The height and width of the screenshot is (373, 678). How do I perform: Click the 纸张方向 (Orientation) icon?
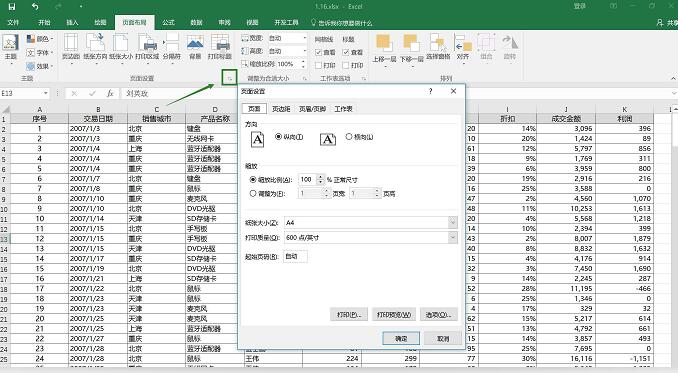coord(95,48)
